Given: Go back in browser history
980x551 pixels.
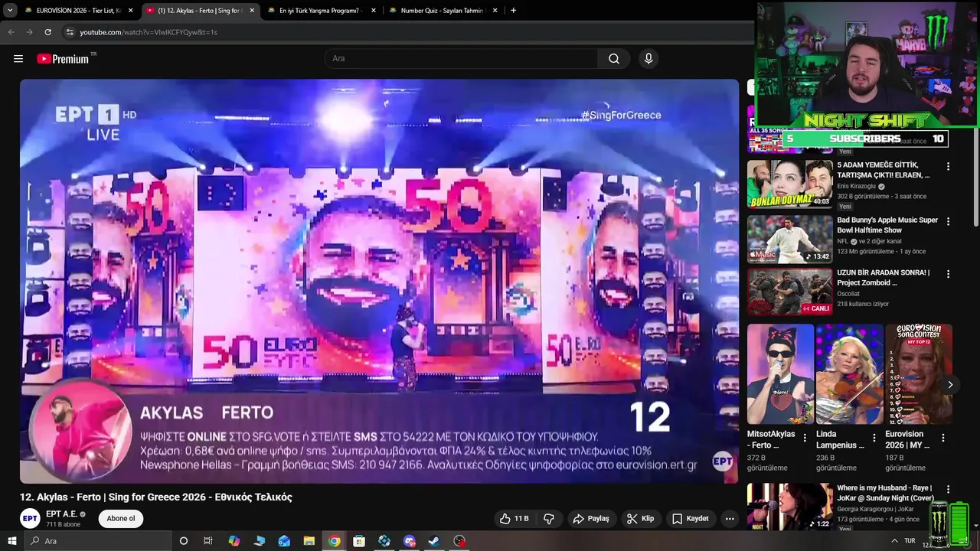Looking at the screenshot, I should pyautogui.click(x=11, y=32).
